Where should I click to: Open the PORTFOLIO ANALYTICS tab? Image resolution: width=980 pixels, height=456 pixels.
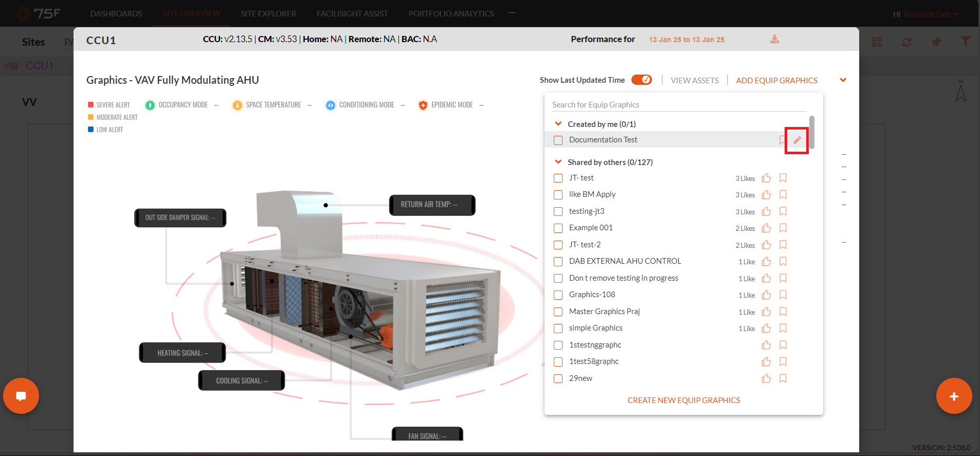click(x=451, y=14)
